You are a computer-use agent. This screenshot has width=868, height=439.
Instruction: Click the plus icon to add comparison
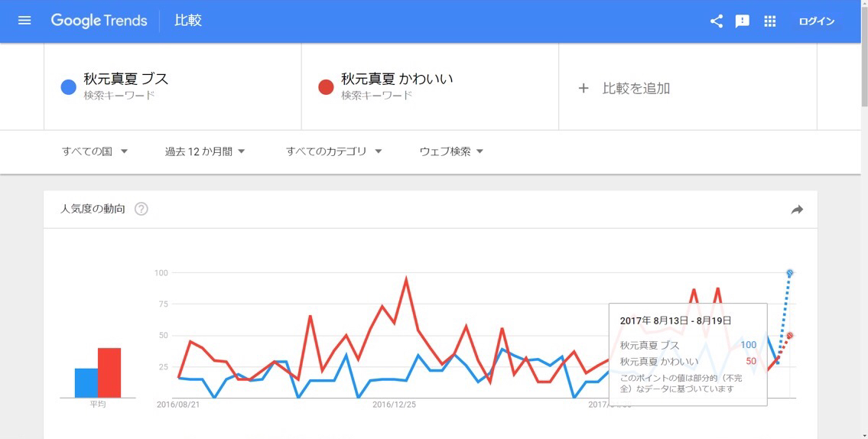[584, 88]
